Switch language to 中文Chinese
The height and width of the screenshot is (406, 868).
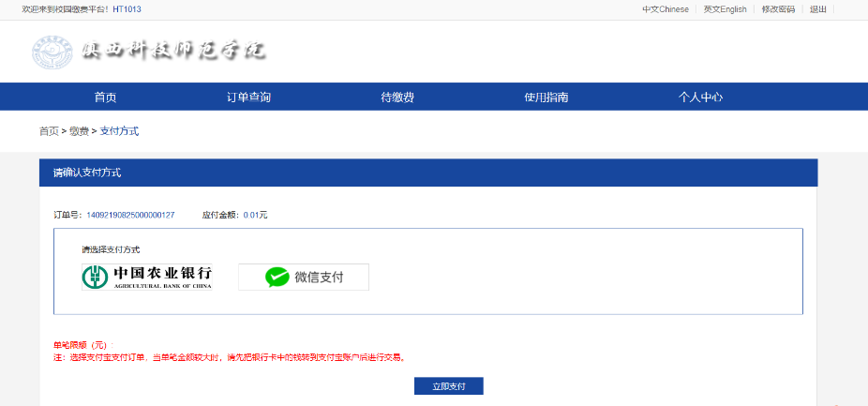pos(665,9)
